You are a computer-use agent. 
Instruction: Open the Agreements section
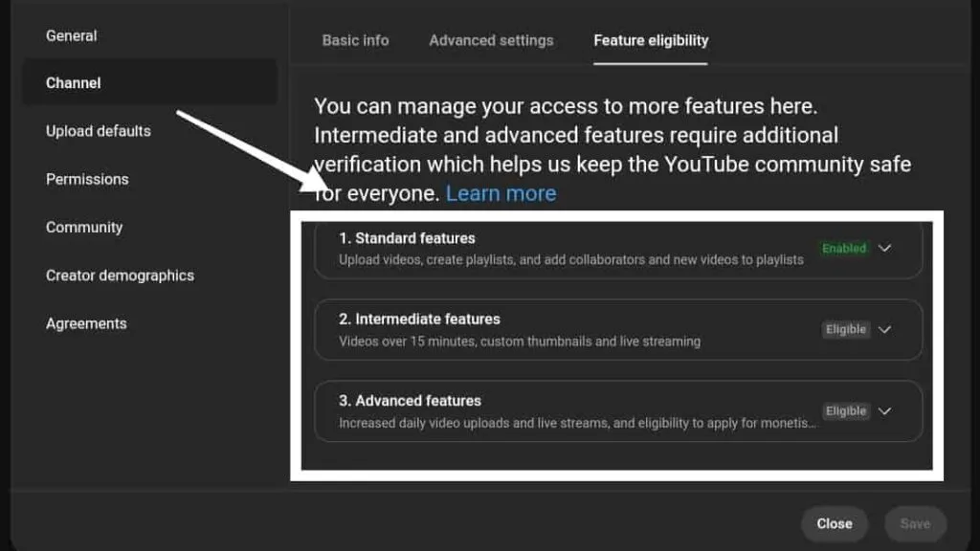click(85, 323)
